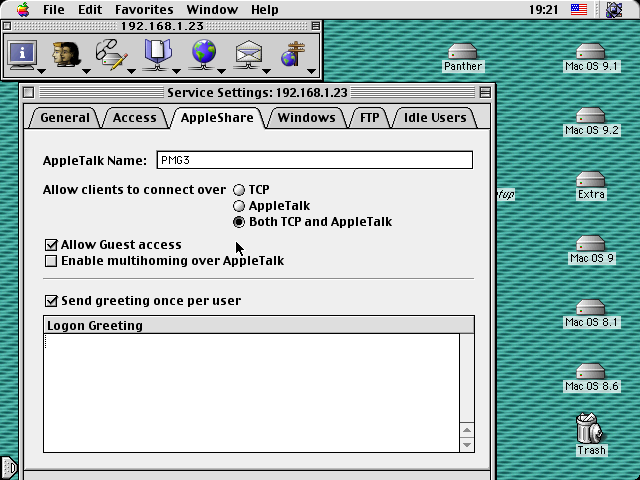
Task: Expand dropdown arrow beside the documents icon
Action: pos(176,71)
